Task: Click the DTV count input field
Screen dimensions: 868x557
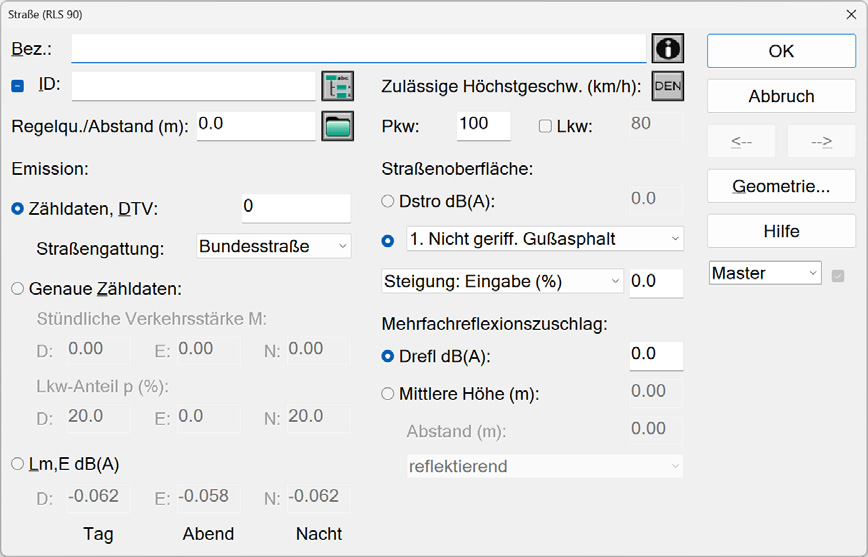Action: [296, 208]
